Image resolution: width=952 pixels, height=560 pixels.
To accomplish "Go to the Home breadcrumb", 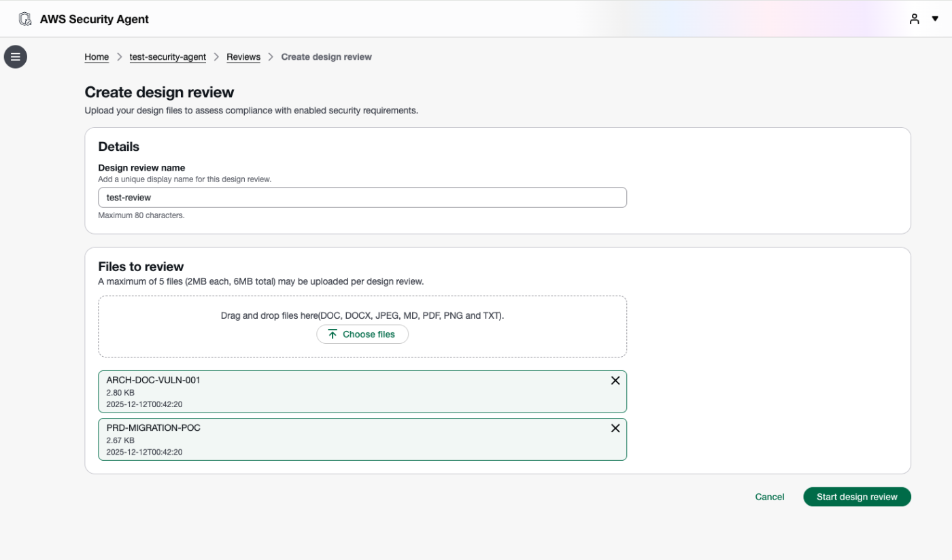I will (x=97, y=57).
